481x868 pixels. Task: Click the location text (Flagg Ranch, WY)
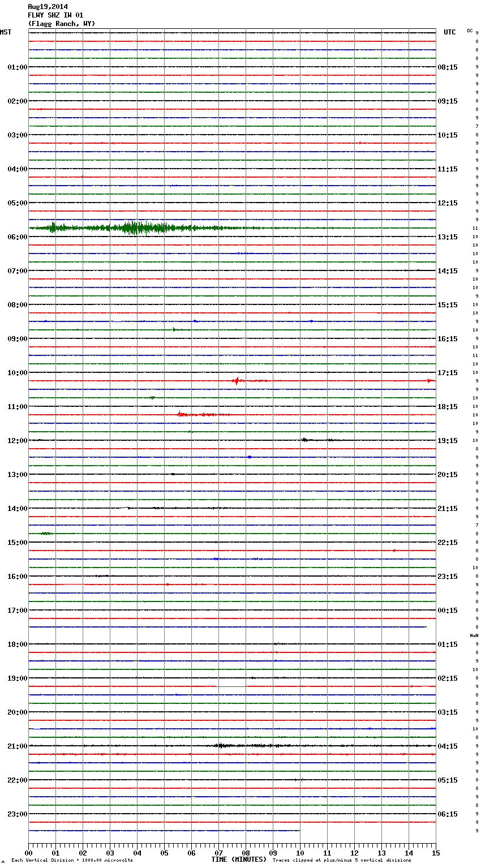(61, 24)
